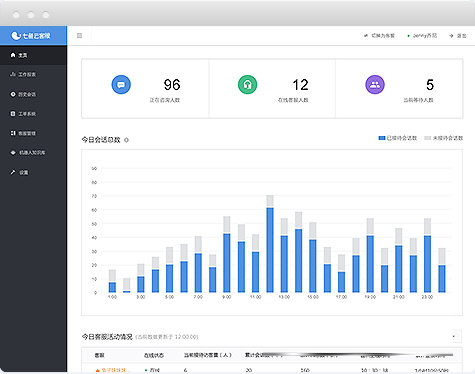Click the purple people waiting icon

375,85
